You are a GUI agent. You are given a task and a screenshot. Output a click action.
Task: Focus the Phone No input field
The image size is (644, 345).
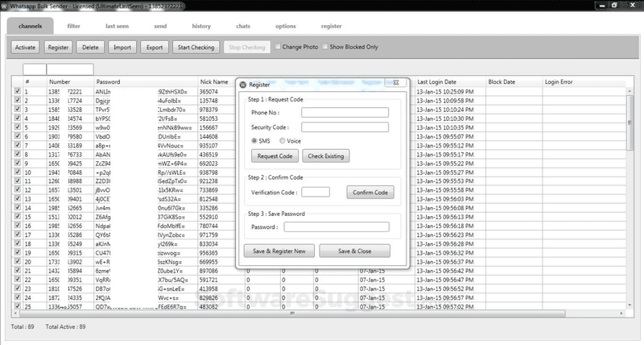pyautogui.click(x=345, y=112)
